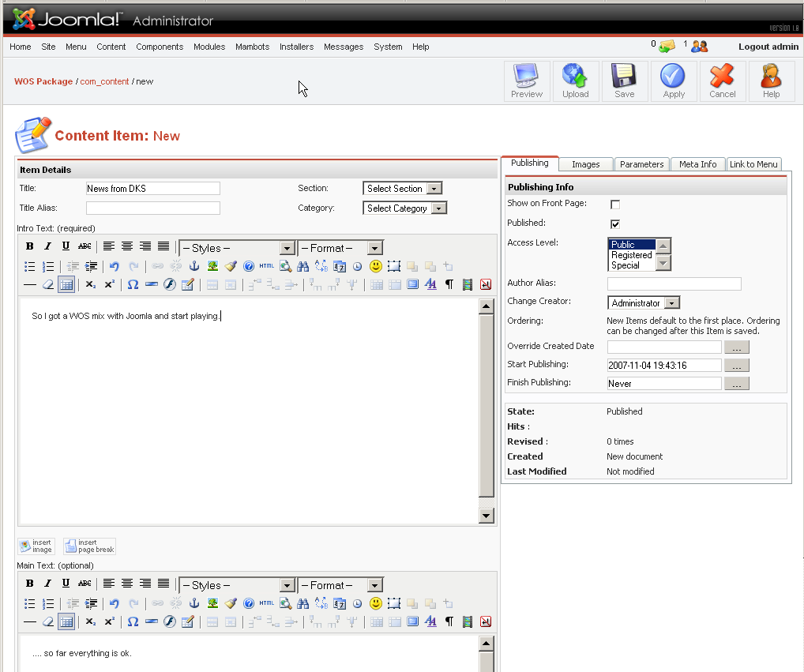
Task: Switch to the Images tab
Action: (585, 164)
